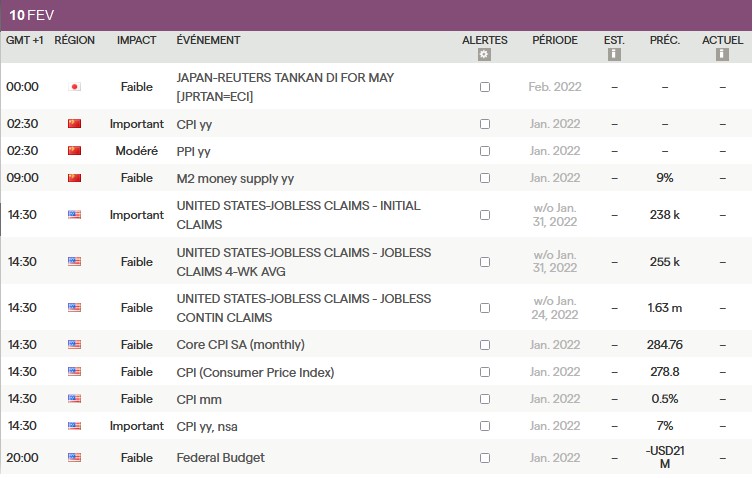Click the Japan flag in Tankan row
The width and height of the screenshot is (753, 478).
click(x=74, y=87)
